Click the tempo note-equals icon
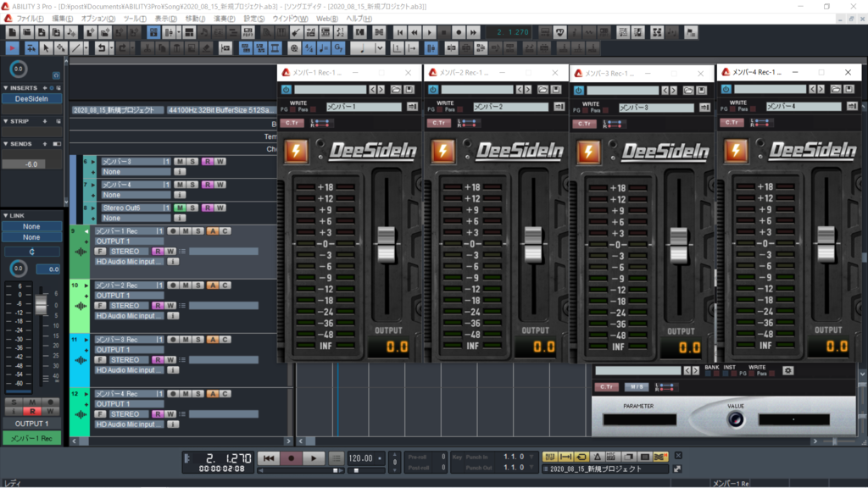 (324, 48)
